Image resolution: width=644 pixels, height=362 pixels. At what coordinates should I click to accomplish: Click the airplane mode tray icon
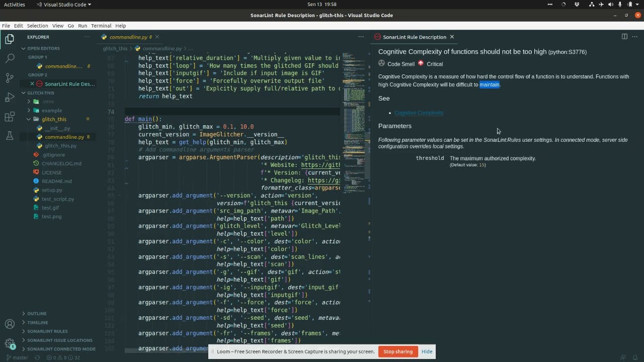point(601,5)
